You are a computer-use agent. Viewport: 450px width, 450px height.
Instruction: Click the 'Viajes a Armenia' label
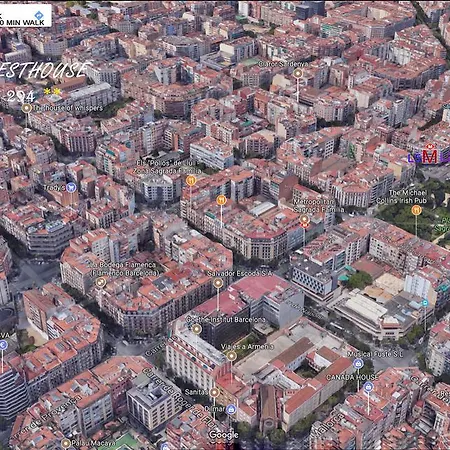pyautogui.click(x=247, y=347)
